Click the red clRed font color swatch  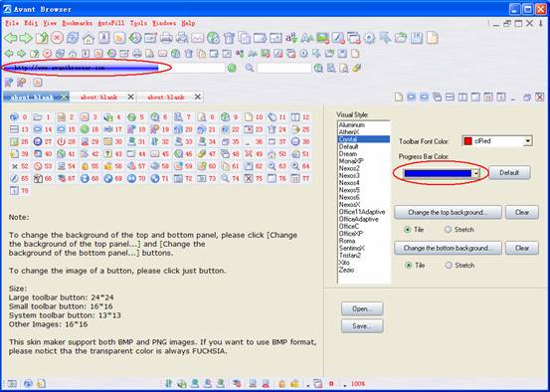[467, 141]
